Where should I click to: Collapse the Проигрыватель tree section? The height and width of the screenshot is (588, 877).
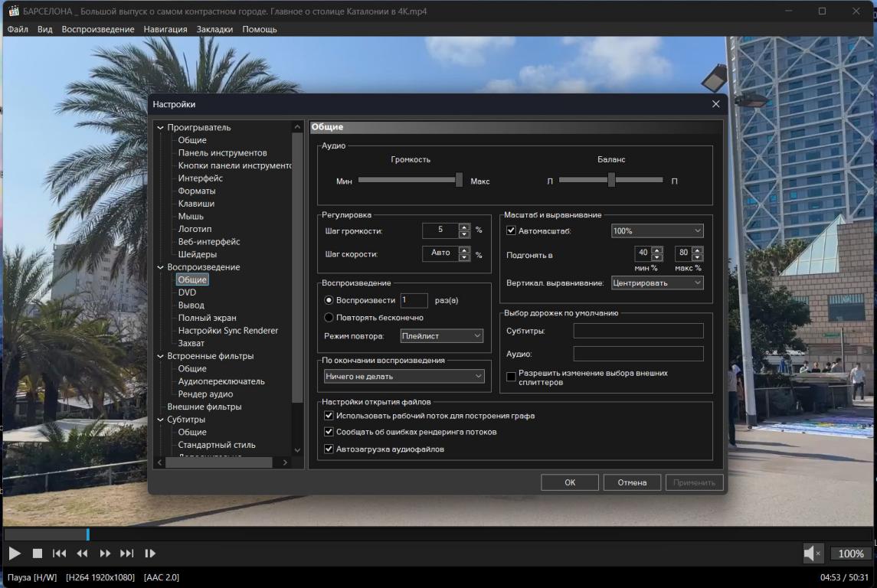pos(159,128)
